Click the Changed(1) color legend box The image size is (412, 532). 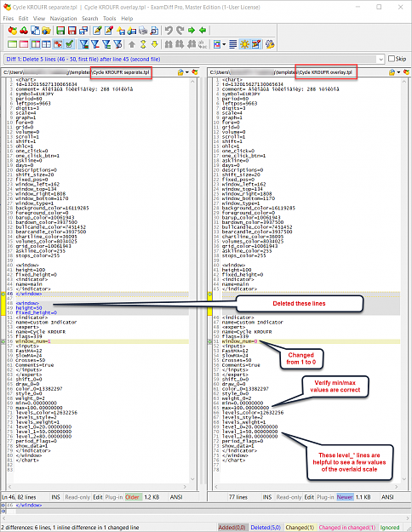pos(300,527)
